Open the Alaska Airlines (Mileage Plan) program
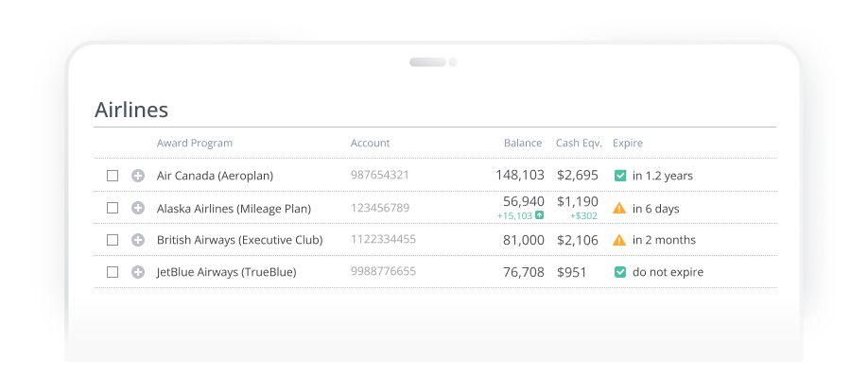 [x=234, y=209]
